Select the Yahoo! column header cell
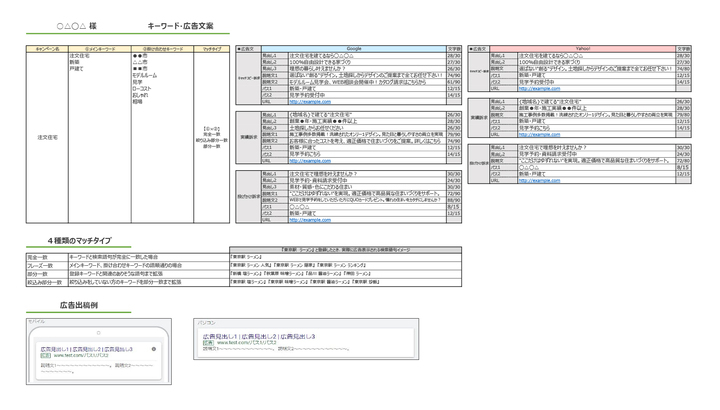This screenshot has height=410, width=720. click(x=583, y=48)
